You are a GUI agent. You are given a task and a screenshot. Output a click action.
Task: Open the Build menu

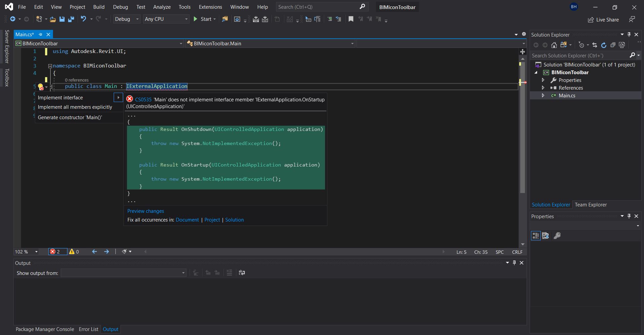(x=99, y=7)
